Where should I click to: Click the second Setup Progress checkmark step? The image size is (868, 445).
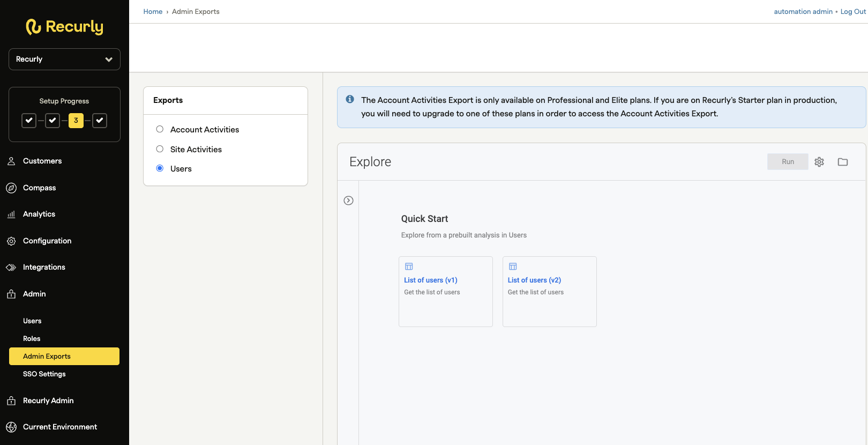click(x=53, y=121)
